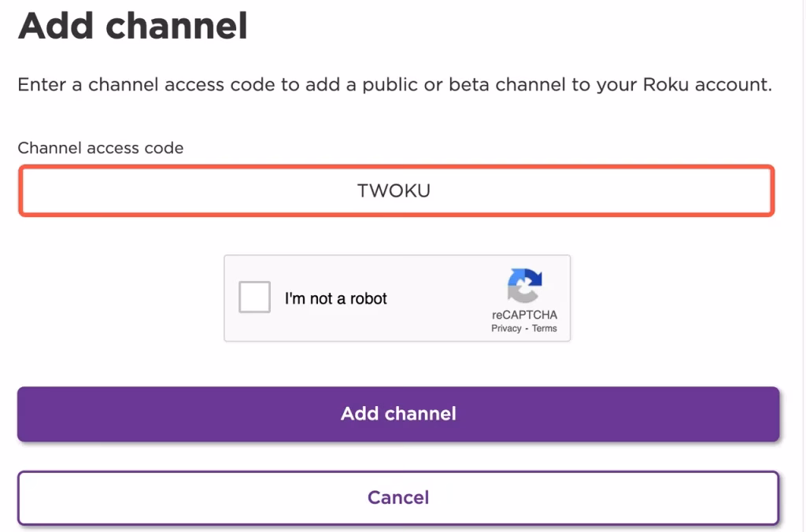Submit the channel code via Add channel

pyautogui.click(x=398, y=413)
